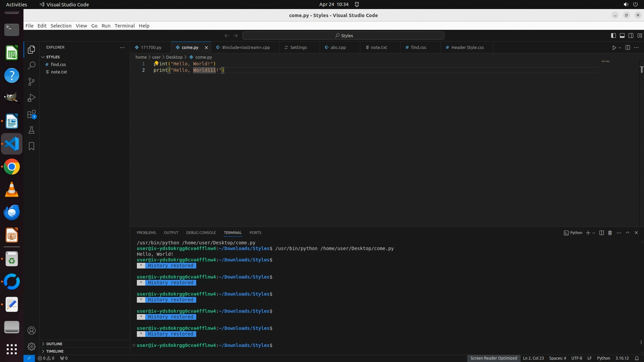
Task: Open the Extensions view
Action: [32, 114]
